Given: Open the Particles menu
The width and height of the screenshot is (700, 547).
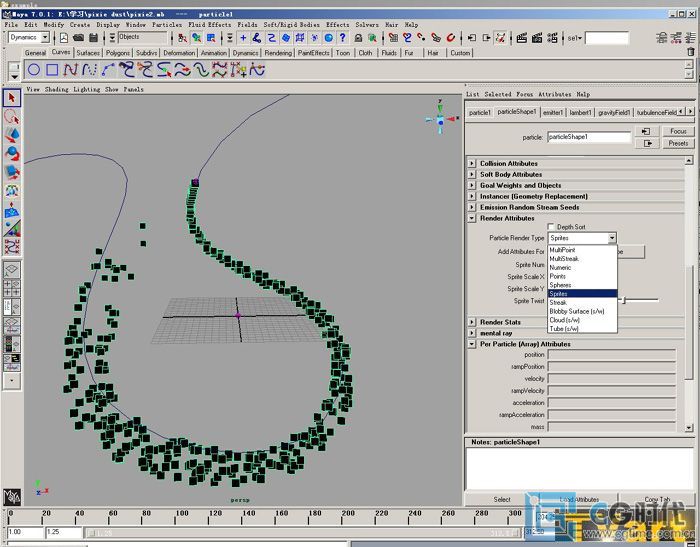Looking at the screenshot, I should (x=167, y=25).
